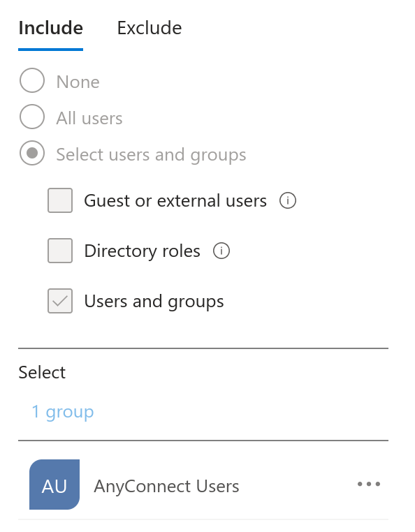Image resolution: width=415 pixels, height=532 pixels.
Task: Click the Users and groups label text
Action: (154, 302)
